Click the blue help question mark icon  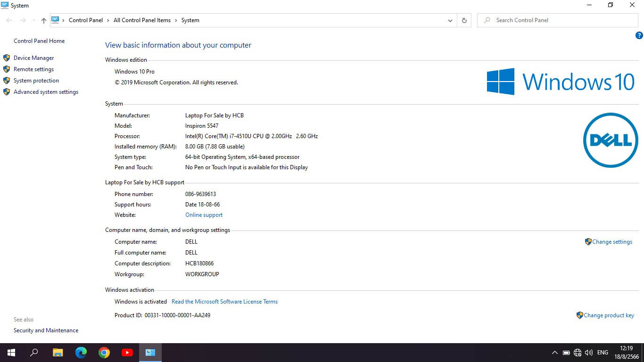coord(639,35)
